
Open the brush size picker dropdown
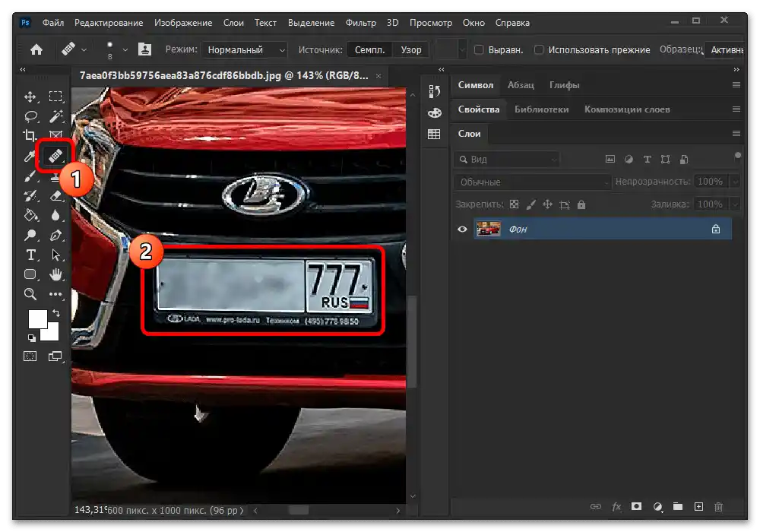pos(125,50)
